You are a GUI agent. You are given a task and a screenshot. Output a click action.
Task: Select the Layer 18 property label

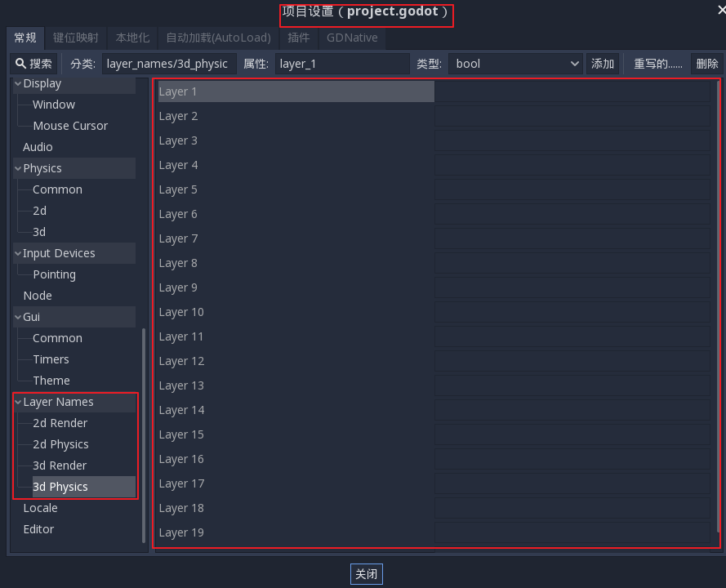(181, 508)
